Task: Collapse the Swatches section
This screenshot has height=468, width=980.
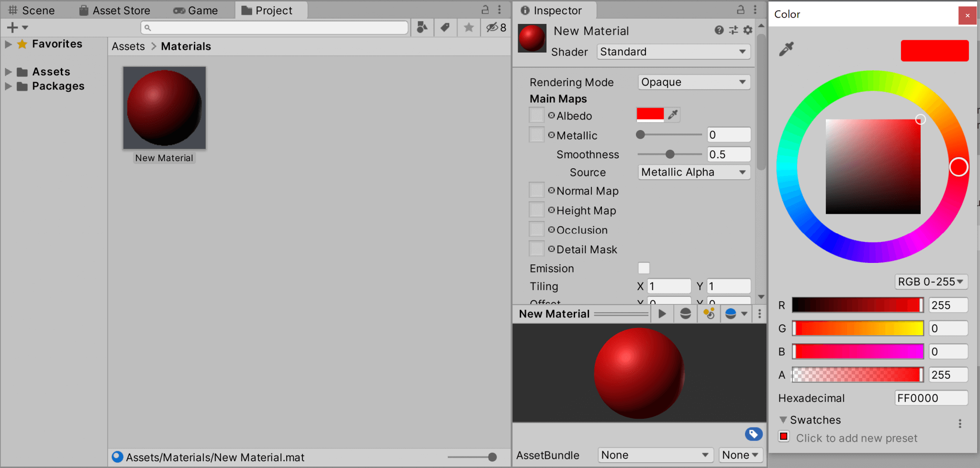Action: pos(783,420)
